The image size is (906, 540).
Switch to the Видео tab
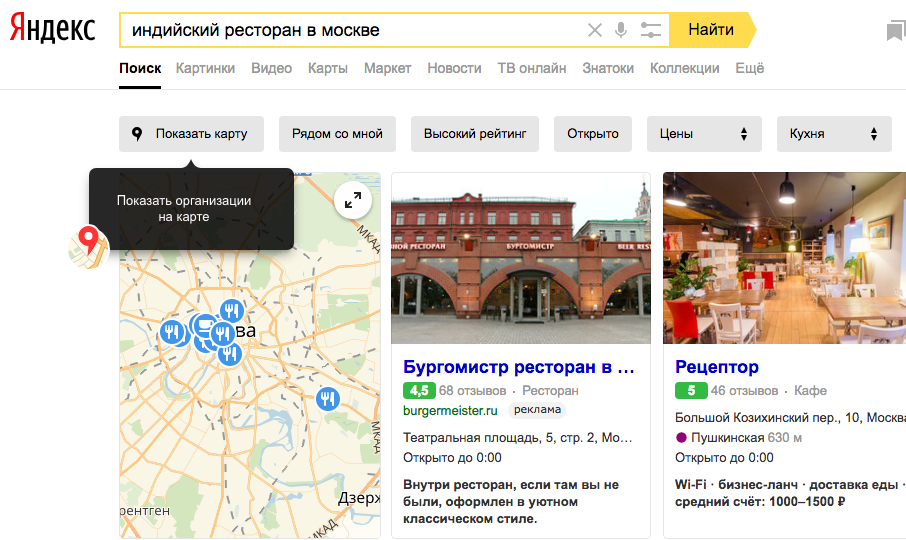272,68
